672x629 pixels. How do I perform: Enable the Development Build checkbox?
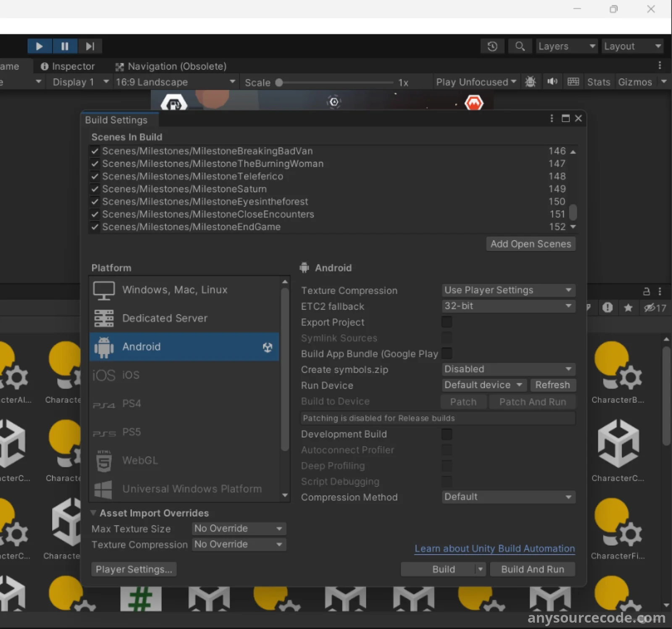[447, 434]
